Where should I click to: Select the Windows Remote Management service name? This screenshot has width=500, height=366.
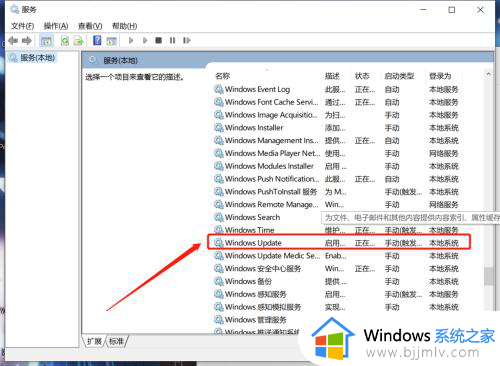[271, 205]
